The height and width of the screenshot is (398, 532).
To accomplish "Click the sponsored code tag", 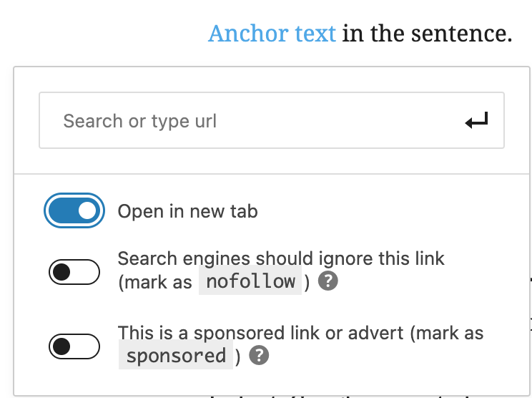I will [176, 356].
